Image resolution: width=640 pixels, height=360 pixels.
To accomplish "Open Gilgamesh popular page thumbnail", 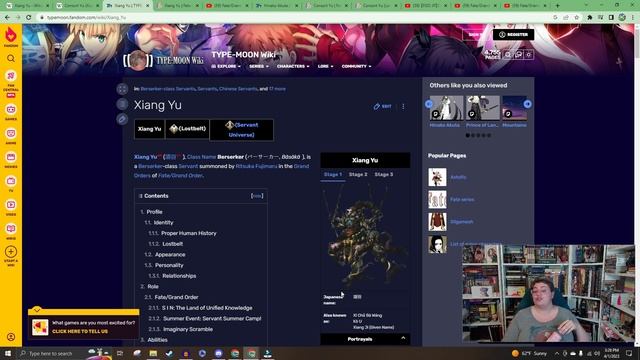I will tap(437, 222).
